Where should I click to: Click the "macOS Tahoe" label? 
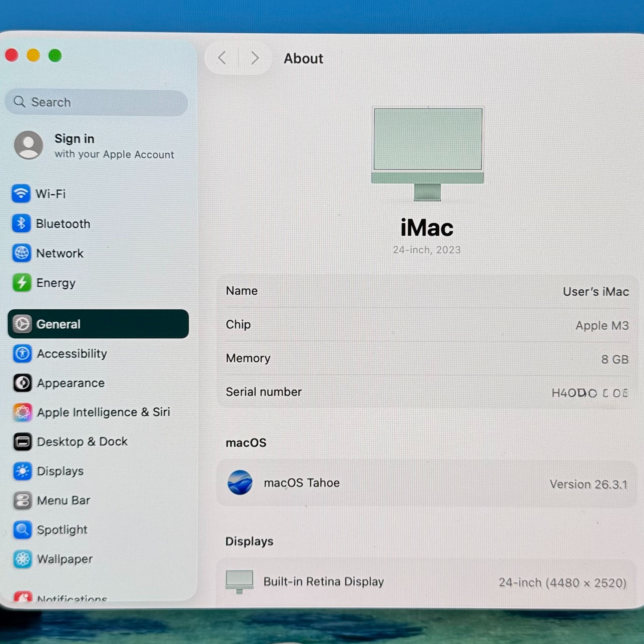pos(302,483)
